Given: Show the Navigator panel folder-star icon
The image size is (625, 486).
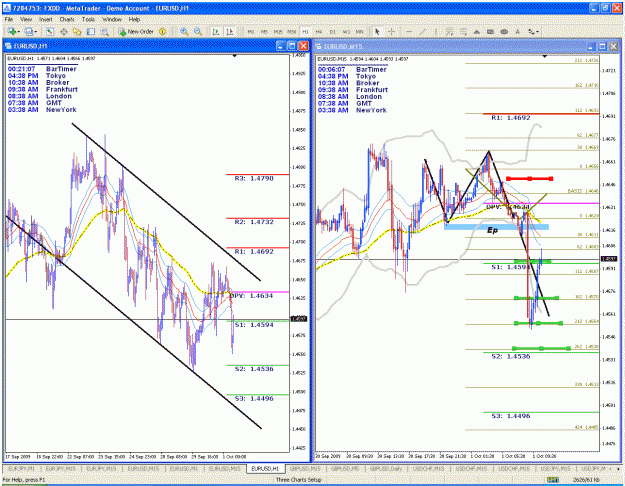Looking at the screenshot, I should point(77,31).
